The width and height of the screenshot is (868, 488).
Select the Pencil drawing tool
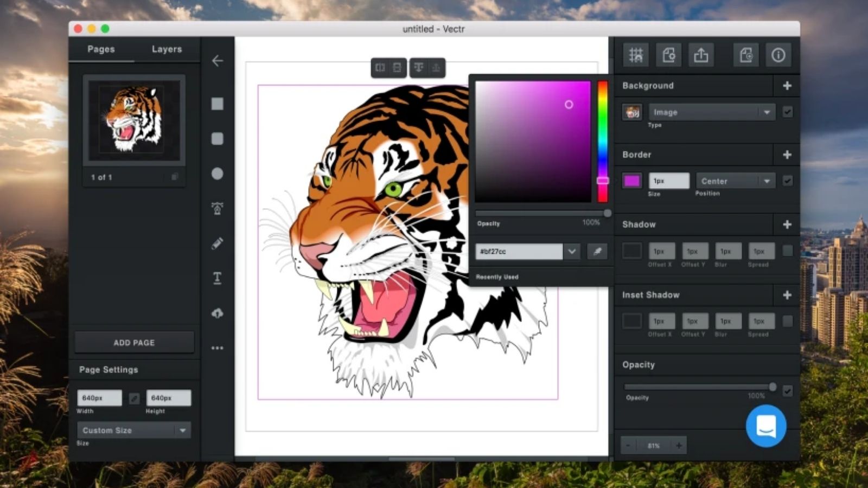217,243
